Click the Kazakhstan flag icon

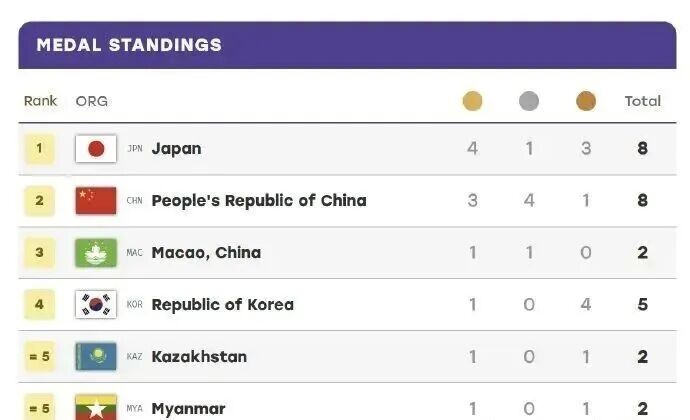point(96,356)
